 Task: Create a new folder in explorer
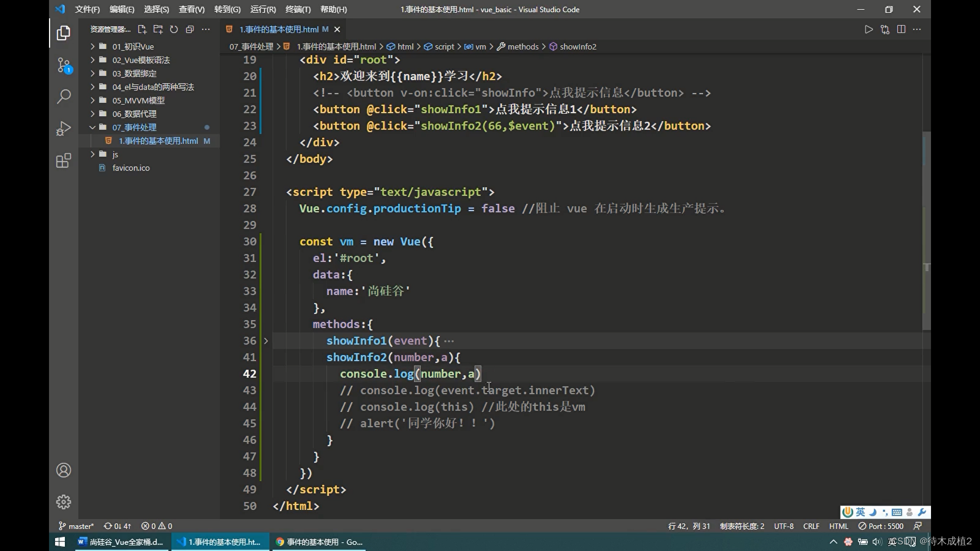[158, 29]
